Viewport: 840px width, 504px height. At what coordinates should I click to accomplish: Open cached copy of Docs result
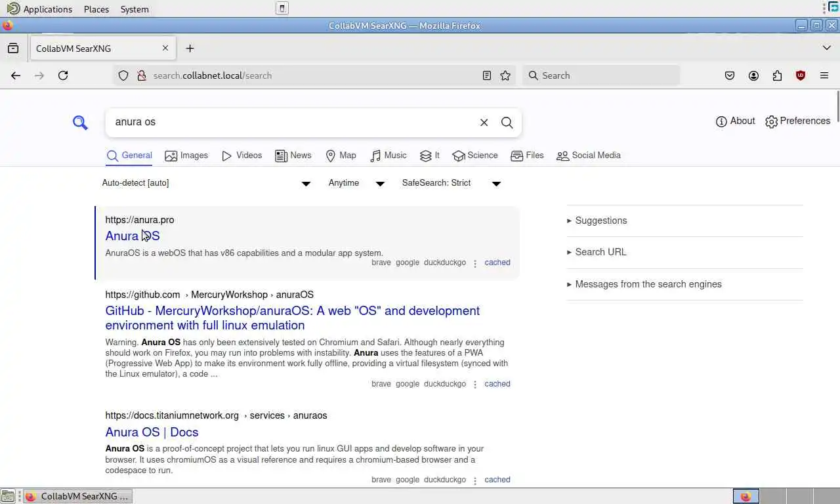tap(497, 480)
